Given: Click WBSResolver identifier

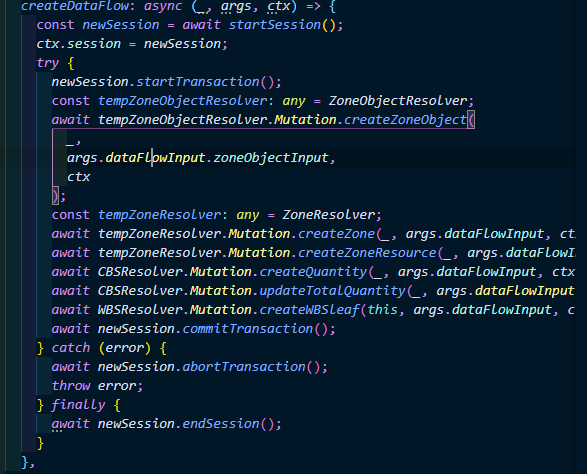Looking at the screenshot, I should (140, 310).
